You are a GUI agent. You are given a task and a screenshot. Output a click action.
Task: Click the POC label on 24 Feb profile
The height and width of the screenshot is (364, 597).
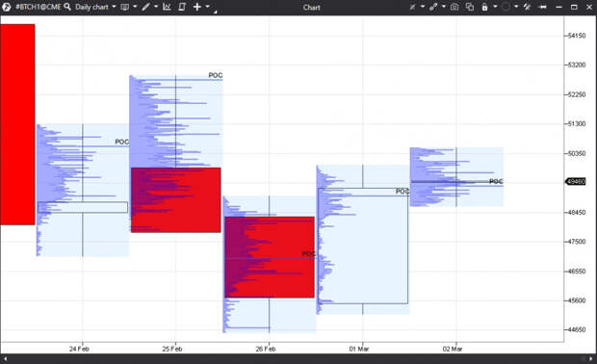pos(122,142)
